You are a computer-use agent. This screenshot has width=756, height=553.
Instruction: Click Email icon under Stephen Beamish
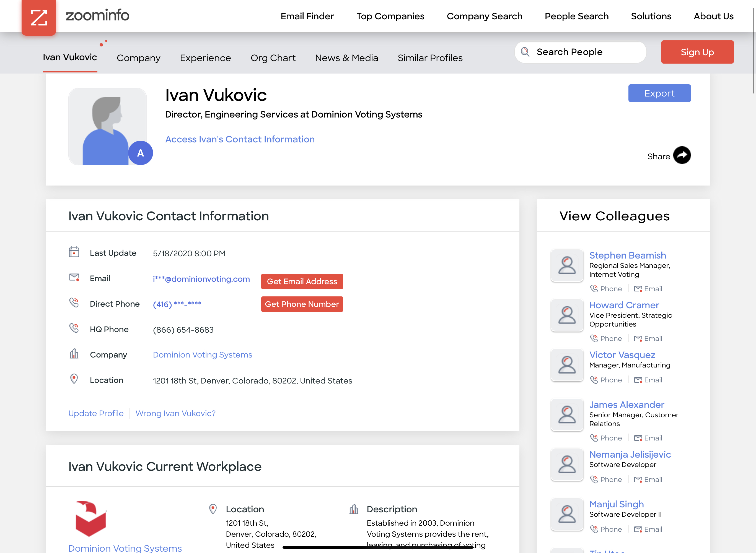[638, 289]
